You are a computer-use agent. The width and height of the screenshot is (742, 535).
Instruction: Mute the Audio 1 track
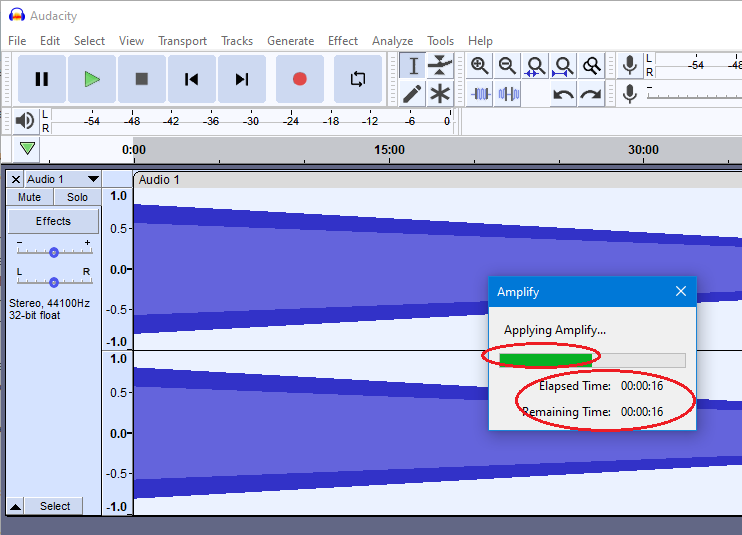click(x=29, y=197)
